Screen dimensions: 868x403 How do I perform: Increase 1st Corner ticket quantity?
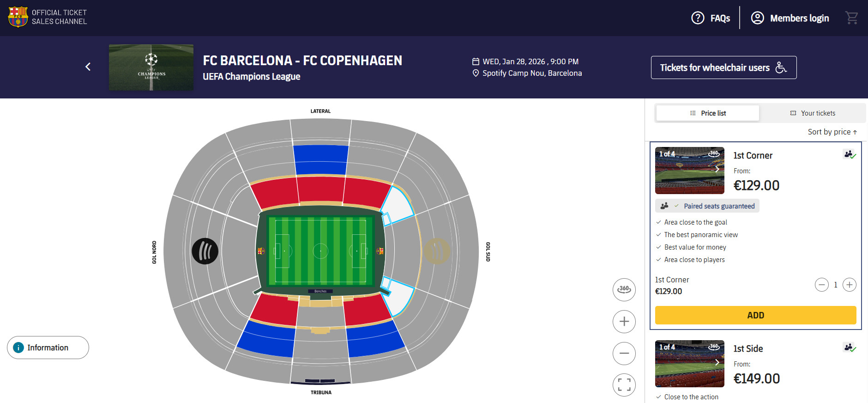point(849,285)
